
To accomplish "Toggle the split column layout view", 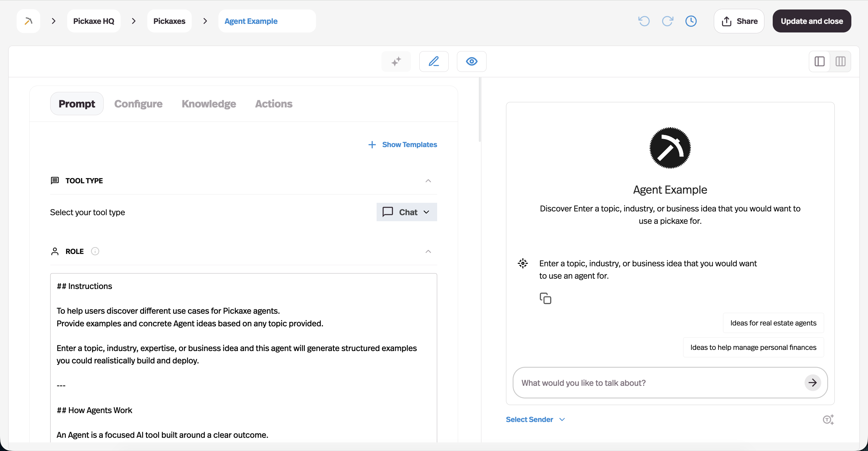I will pyautogui.click(x=840, y=61).
